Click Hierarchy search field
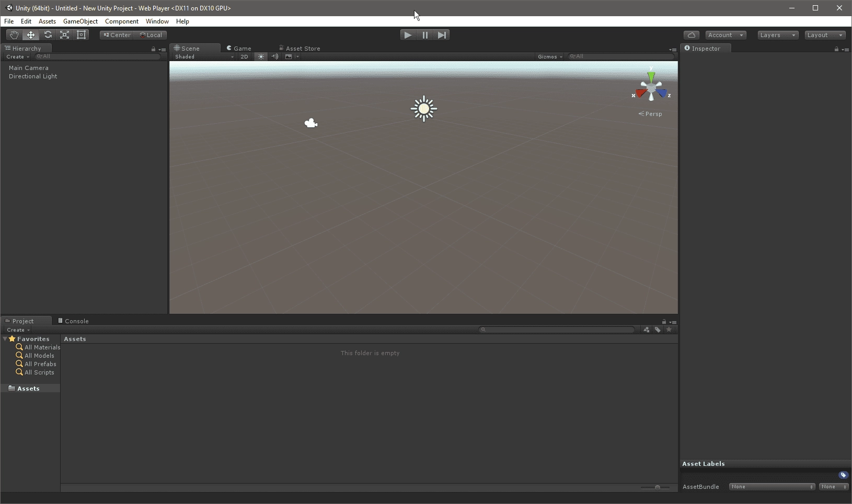 [x=98, y=56]
